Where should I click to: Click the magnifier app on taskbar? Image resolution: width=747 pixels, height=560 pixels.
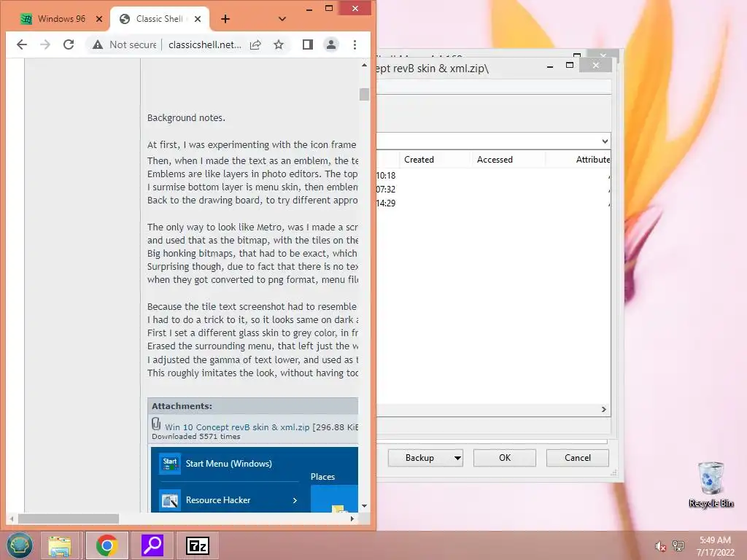152,545
